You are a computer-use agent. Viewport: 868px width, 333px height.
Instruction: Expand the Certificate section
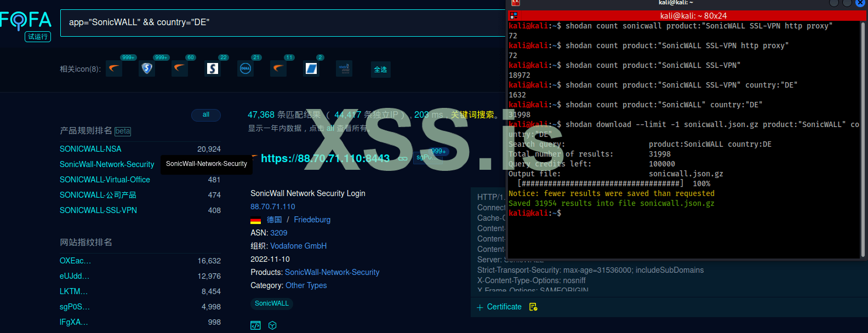(x=499, y=307)
